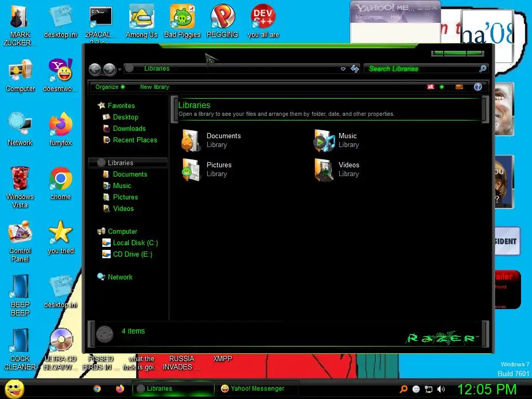This screenshot has height=399, width=532.
Task: Open Control Panel desktop icon
Action: coord(20,242)
